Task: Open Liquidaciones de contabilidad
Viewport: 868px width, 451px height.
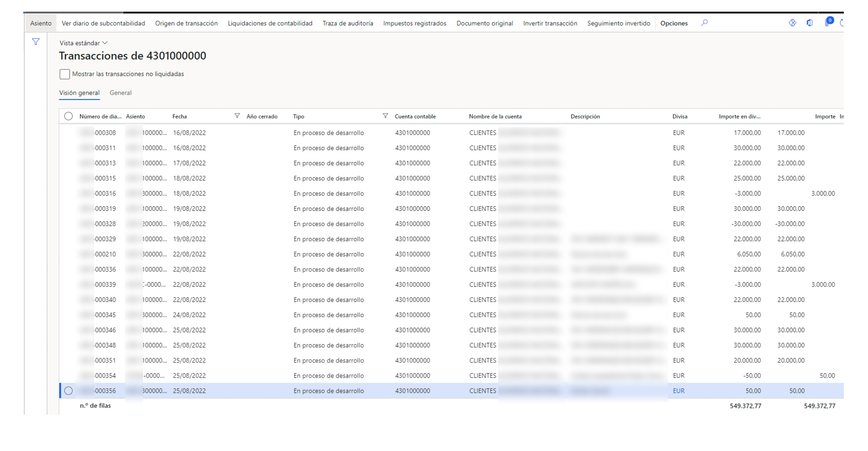Action: (270, 23)
